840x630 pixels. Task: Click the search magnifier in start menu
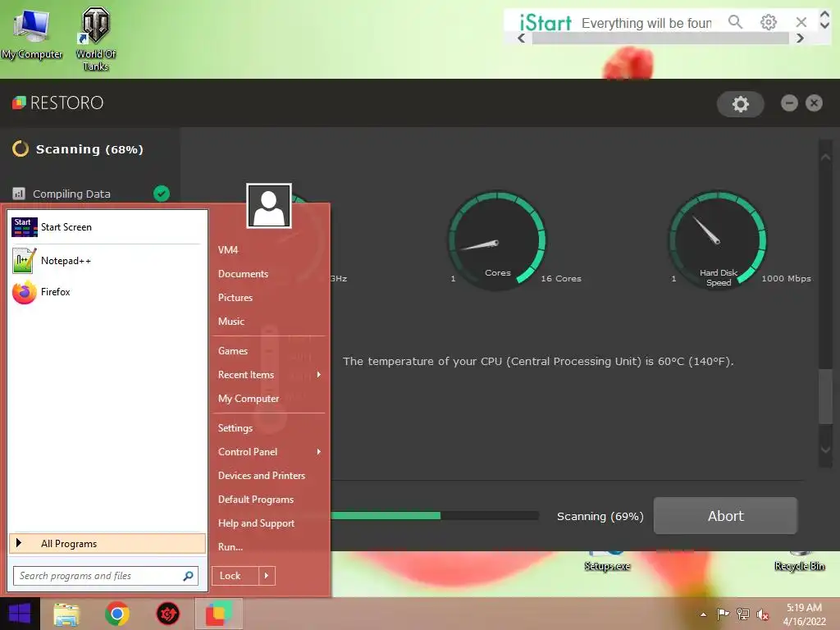[x=188, y=576]
